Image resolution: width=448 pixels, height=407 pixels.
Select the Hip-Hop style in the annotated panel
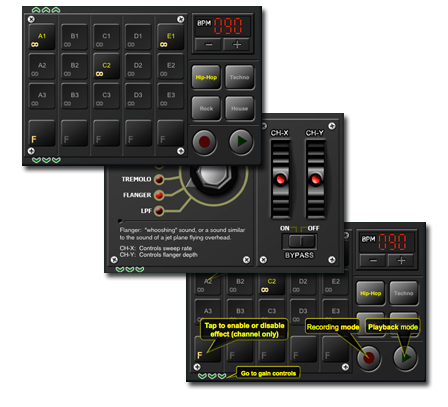[x=370, y=293]
